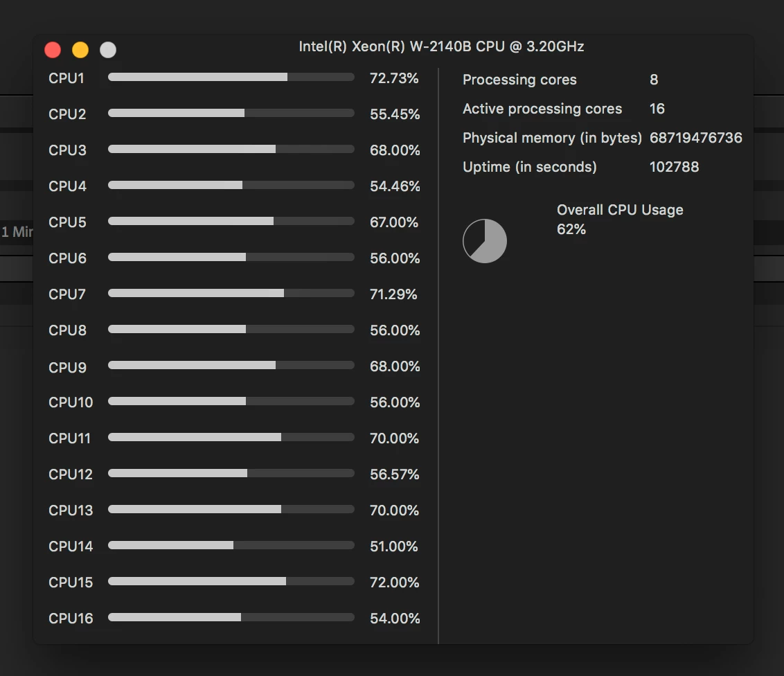Screen dimensions: 784x676
Task: Click the Active processing cores label
Action: pos(542,109)
